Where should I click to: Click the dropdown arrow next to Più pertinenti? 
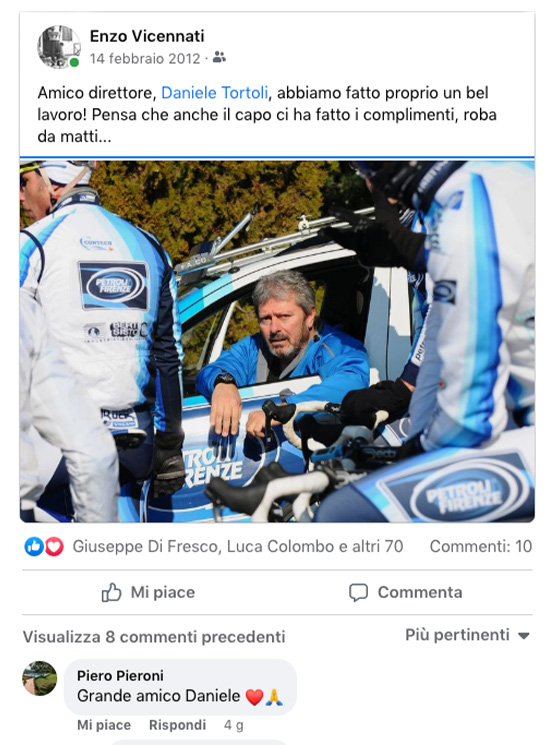[523, 636]
